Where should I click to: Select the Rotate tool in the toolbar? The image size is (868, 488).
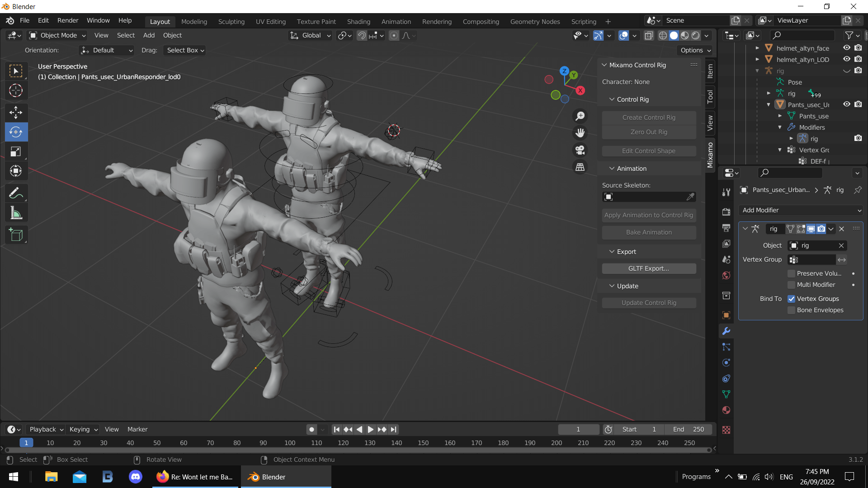[16, 132]
